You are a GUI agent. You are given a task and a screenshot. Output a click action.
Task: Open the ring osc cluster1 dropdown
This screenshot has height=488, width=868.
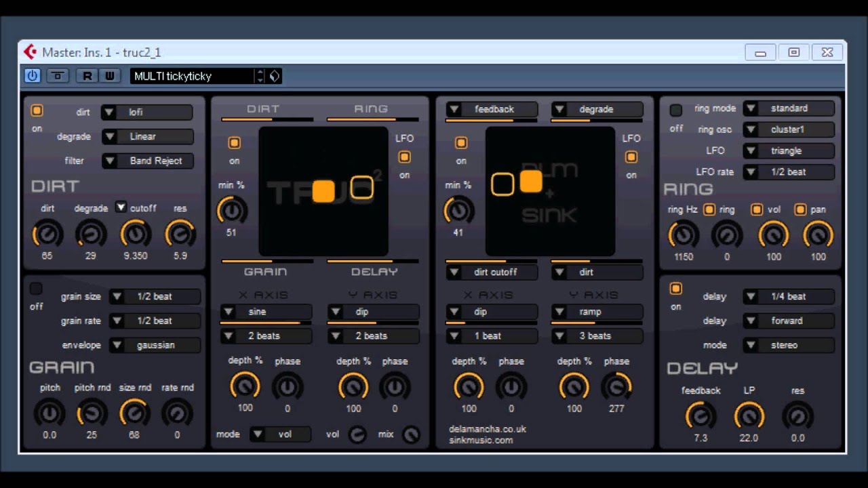pyautogui.click(x=789, y=129)
